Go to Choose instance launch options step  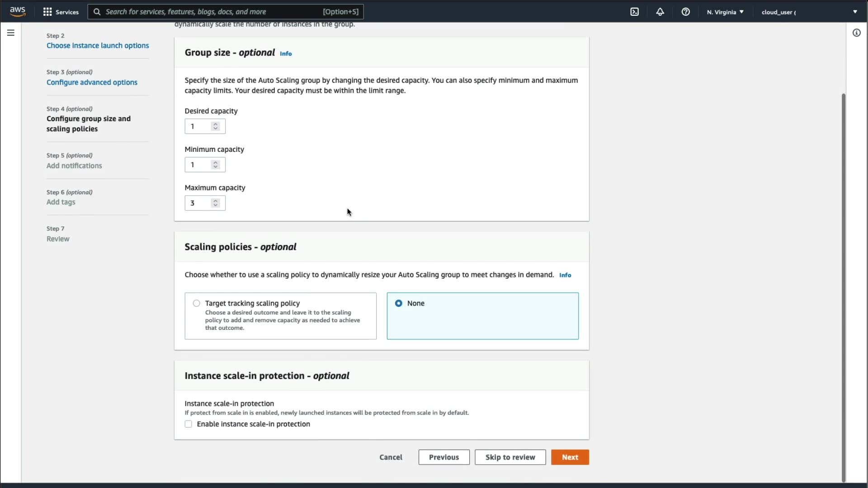(98, 46)
